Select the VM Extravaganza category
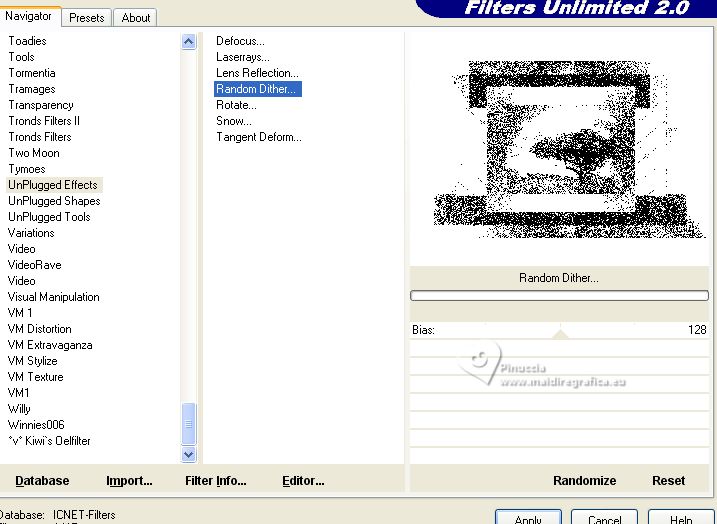 50,345
